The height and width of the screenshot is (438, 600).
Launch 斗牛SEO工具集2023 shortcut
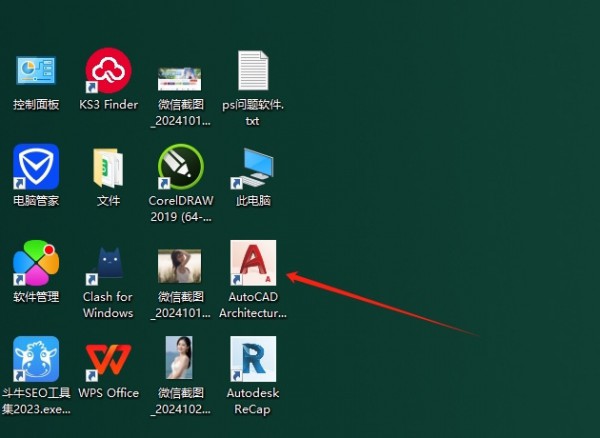tap(36, 359)
